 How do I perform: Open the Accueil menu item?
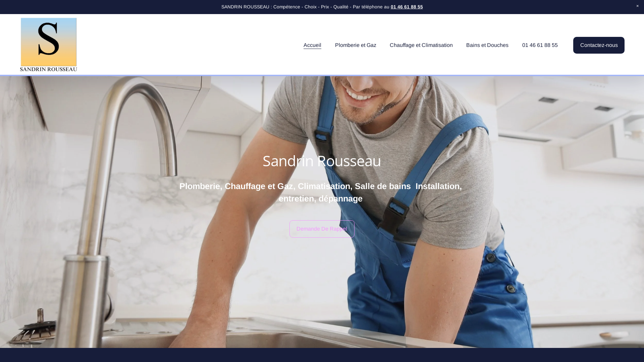tap(312, 45)
